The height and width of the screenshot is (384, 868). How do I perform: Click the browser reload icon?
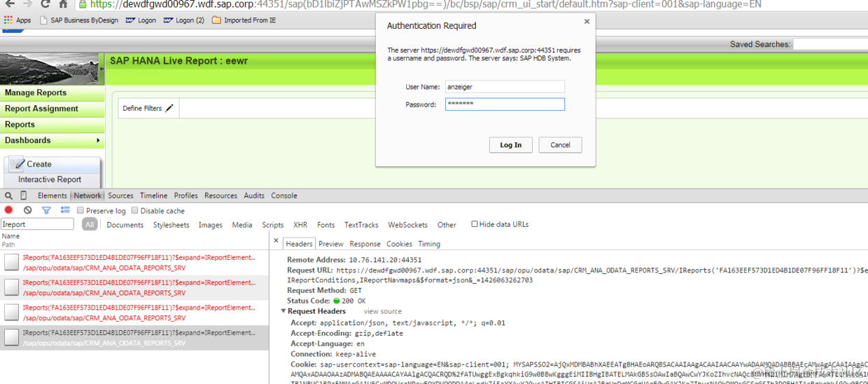pos(45,4)
